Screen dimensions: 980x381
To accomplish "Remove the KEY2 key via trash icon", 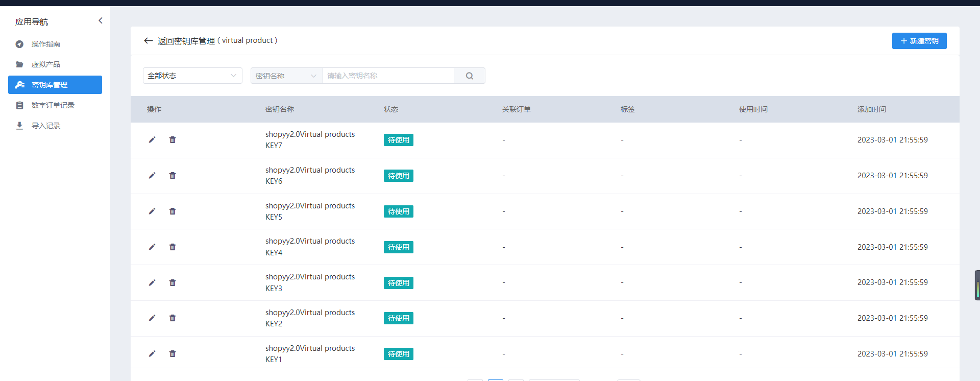I will tap(173, 318).
